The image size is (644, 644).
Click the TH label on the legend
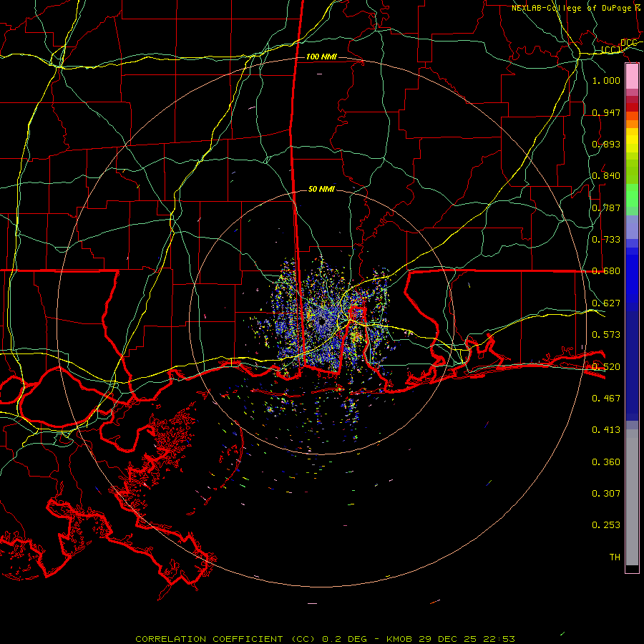(615, 557)
